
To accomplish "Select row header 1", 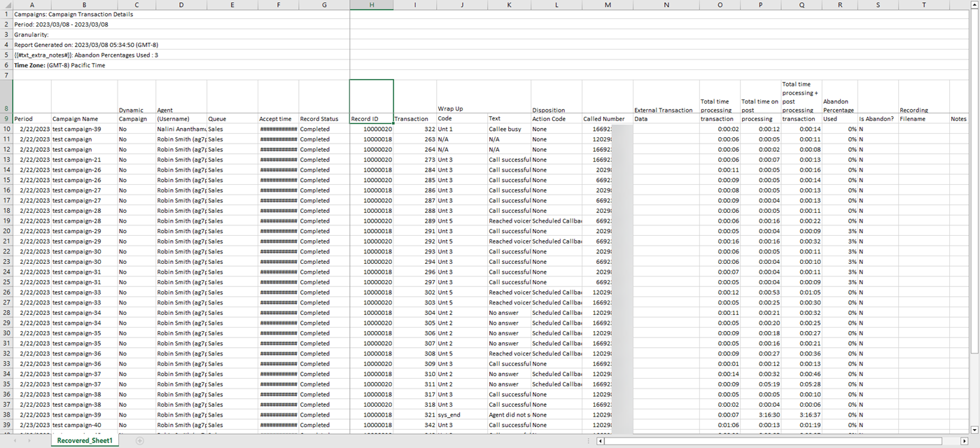I will 6,14.
